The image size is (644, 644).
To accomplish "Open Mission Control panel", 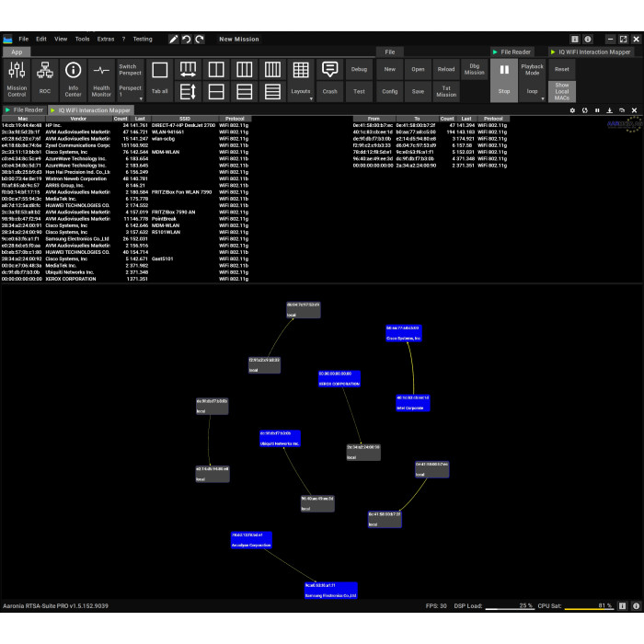I will tap(17, 80).
